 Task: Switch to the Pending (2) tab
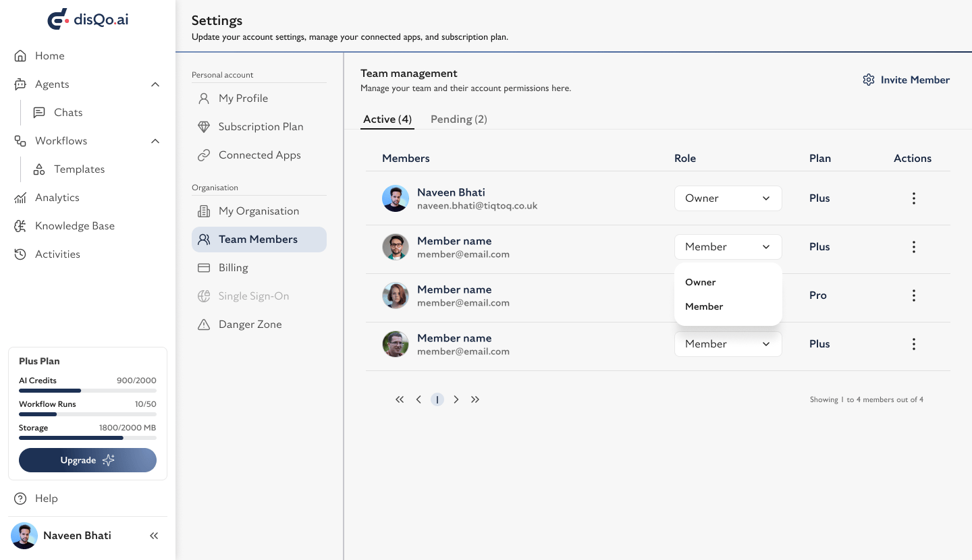[459, 119]
